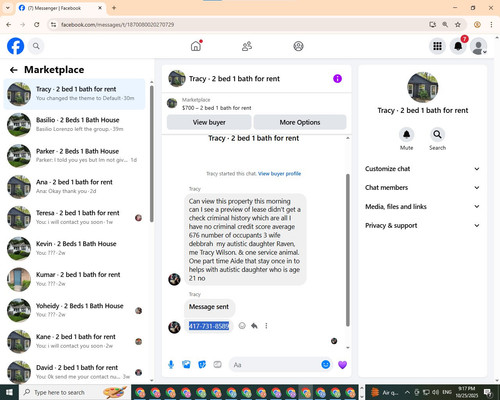500x400 pixels.
Task: Open the Chrome three-dot menu
Action: pos(491,25)
